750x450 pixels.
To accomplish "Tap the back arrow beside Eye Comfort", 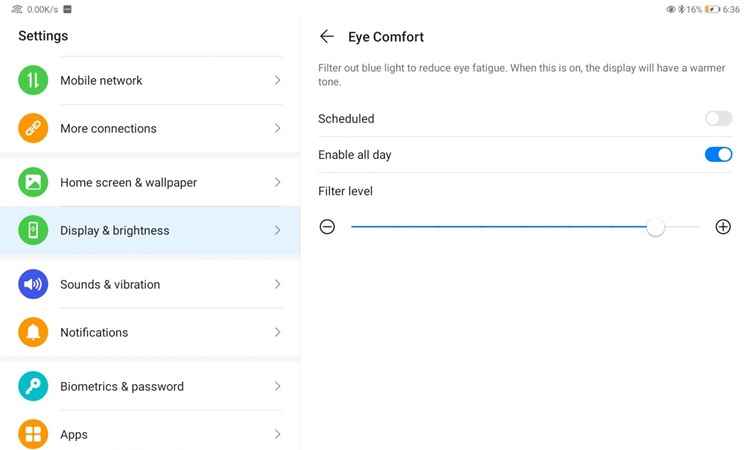I will [327, 36].
